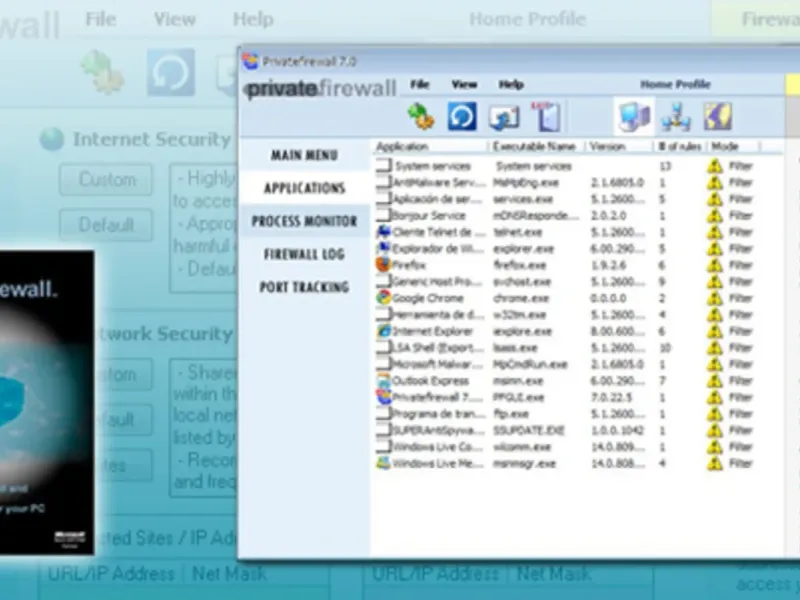The image size is (800, 600).
Task: Sort by the # of rules column header
Action: pyautogui.click(x=680, y=147)
